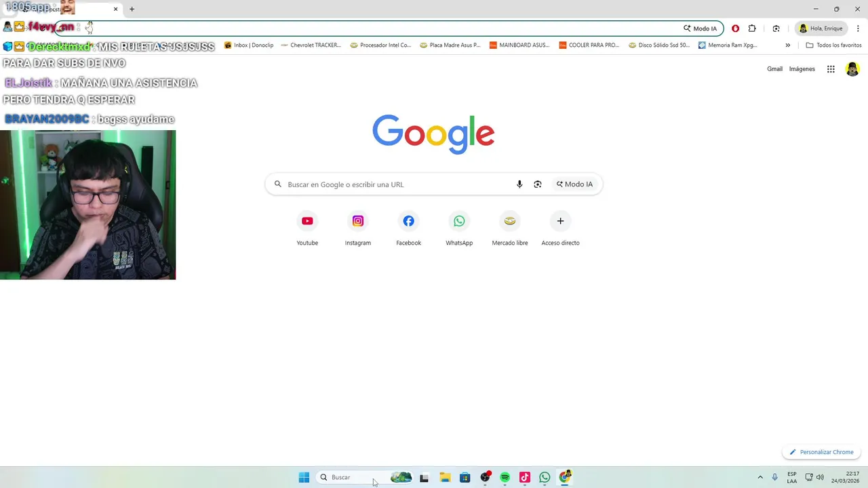This screenshot has height=488, width=868.
Task: Click Modo IA inside the Google search box
Action: click(574, 184)
